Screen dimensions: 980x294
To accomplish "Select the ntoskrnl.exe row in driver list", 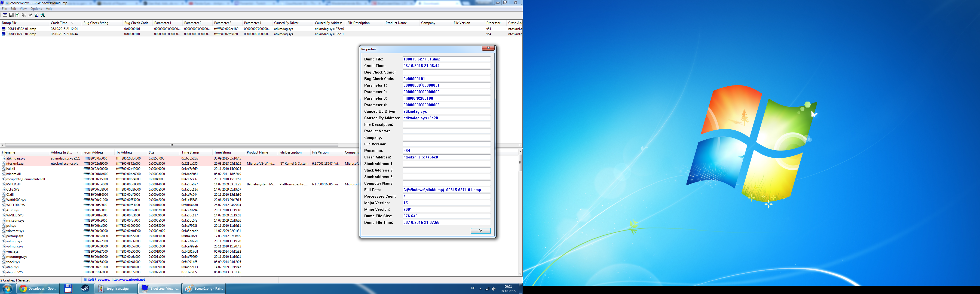I will pos(15,164).
